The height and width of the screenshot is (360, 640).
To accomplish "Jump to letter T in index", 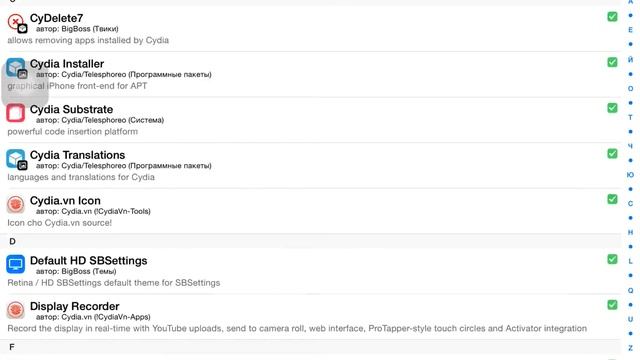I will 631,117.
